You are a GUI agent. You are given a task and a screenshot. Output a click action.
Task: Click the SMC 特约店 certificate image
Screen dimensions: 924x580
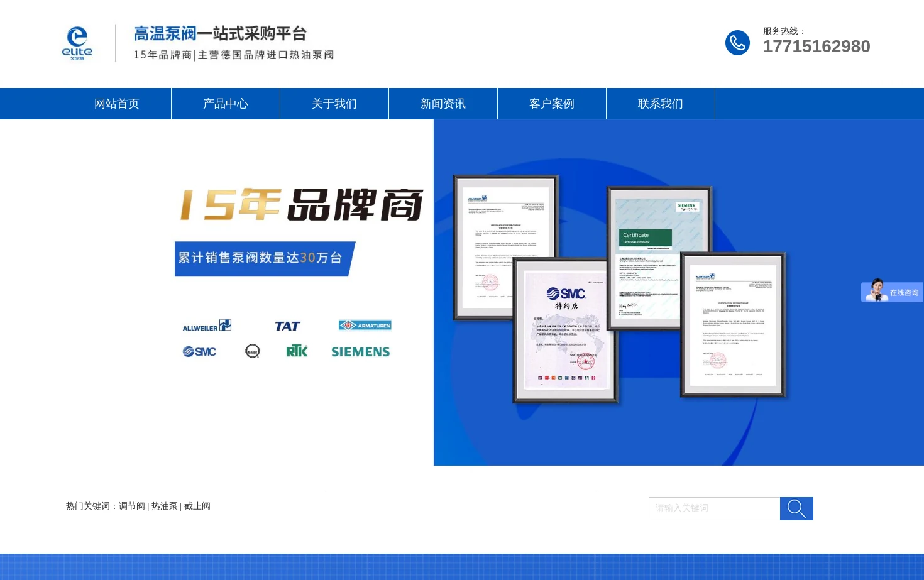pos(566,331)
